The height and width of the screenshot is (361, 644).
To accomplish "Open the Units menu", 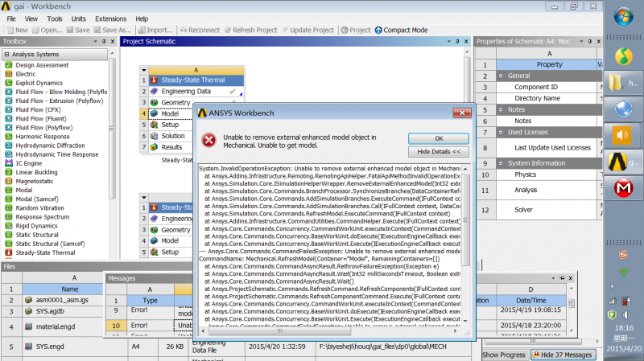I will tap(78, 18).
